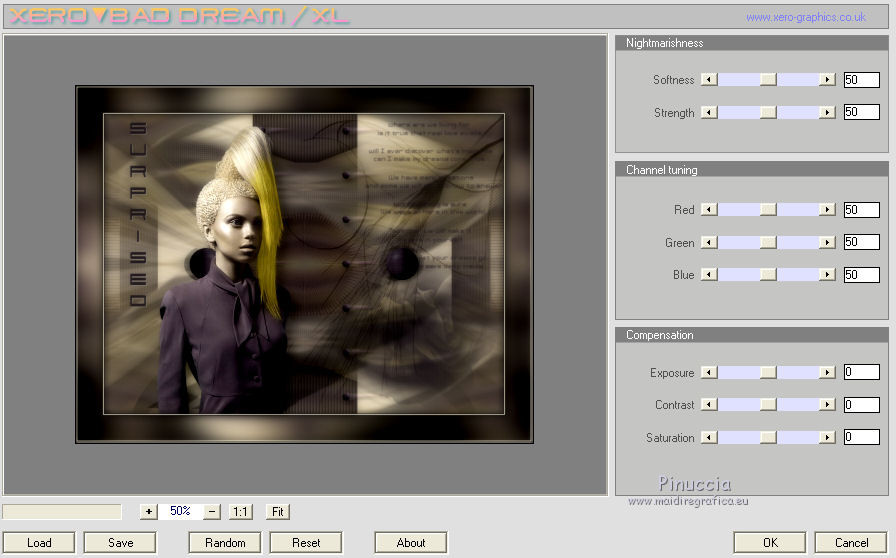Click the Green channel slider thumb
Screen dimensions: 896x558
(x=768, y=242)
